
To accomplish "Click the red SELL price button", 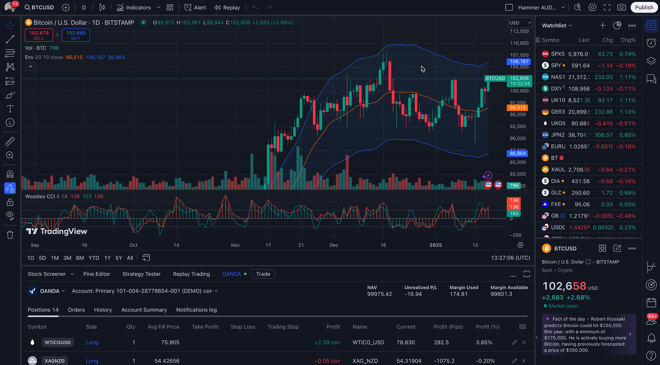I will coord(39,35).
